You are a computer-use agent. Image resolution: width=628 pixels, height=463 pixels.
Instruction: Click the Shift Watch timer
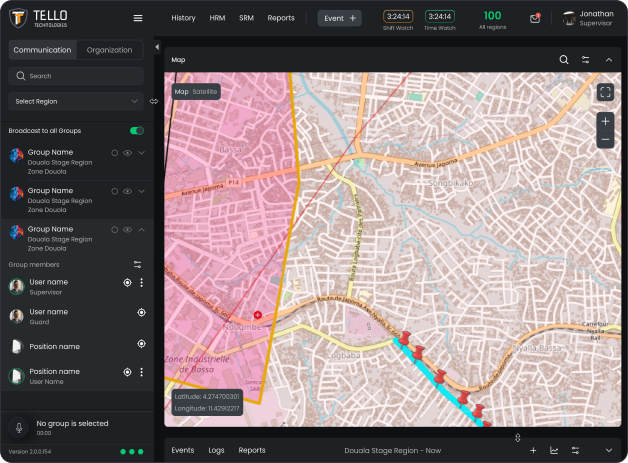click(x=398, y=20)
